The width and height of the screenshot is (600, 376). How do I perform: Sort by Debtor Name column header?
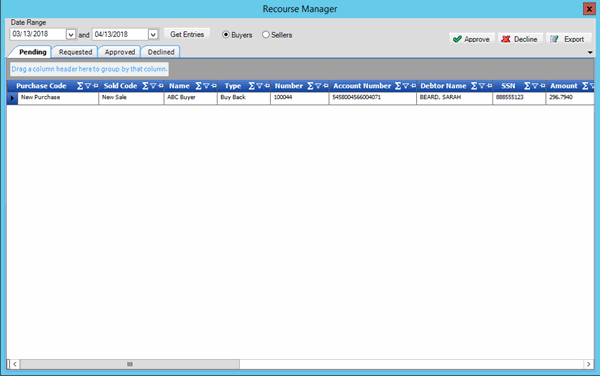[x=443, y=86]
